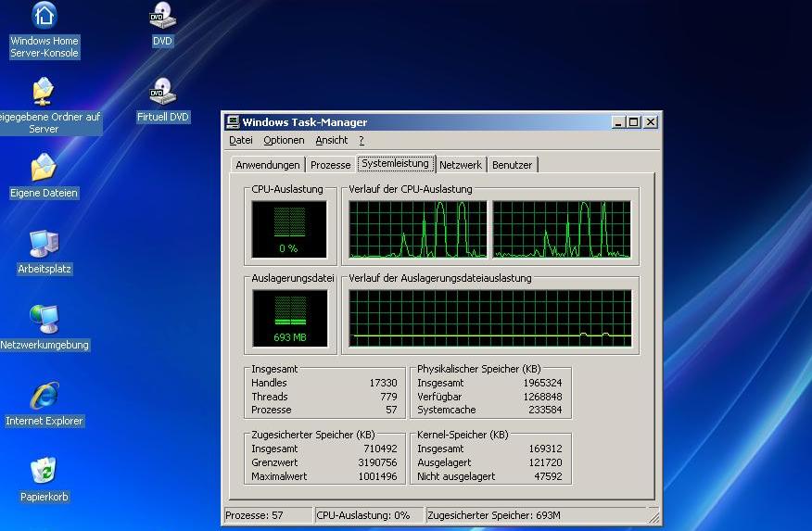This screenshot has width=812, height=531.
Task: Select the Virtuell DVD desktop icon
Action: pos(162,100)
